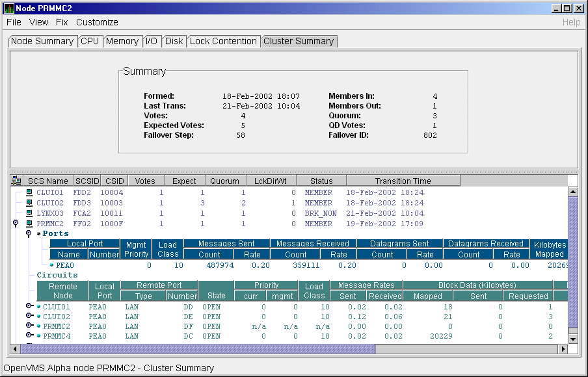Switch to the Lock Contention tab

pyautogui.click(x=223, y=41)
